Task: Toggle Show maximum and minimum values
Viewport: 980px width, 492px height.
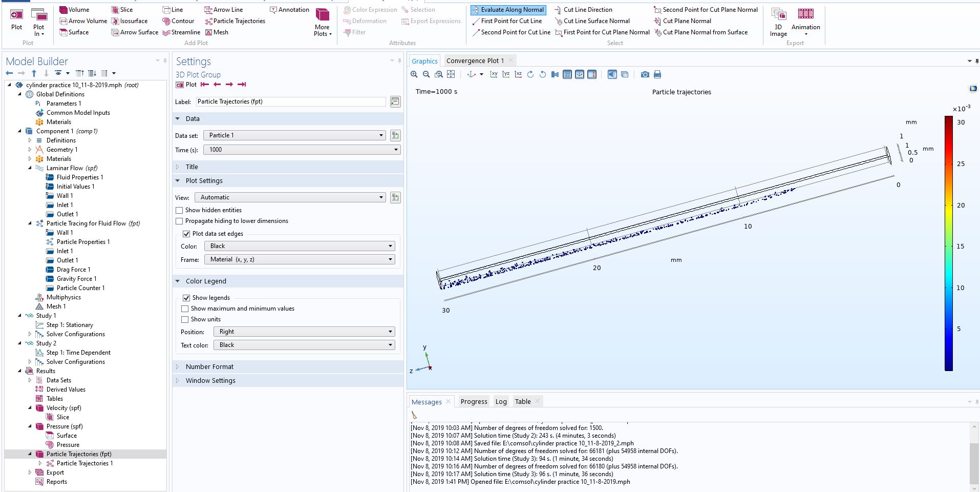Action: coord(185,309)
